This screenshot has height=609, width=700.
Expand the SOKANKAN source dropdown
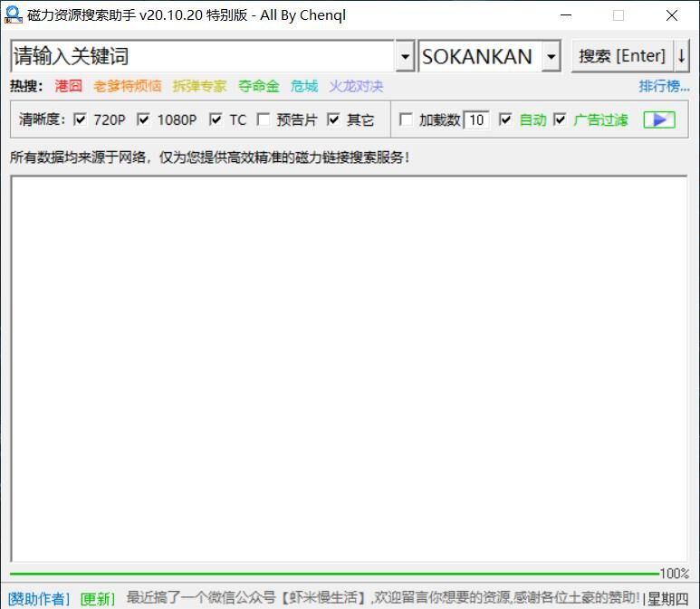click(551, 56)
